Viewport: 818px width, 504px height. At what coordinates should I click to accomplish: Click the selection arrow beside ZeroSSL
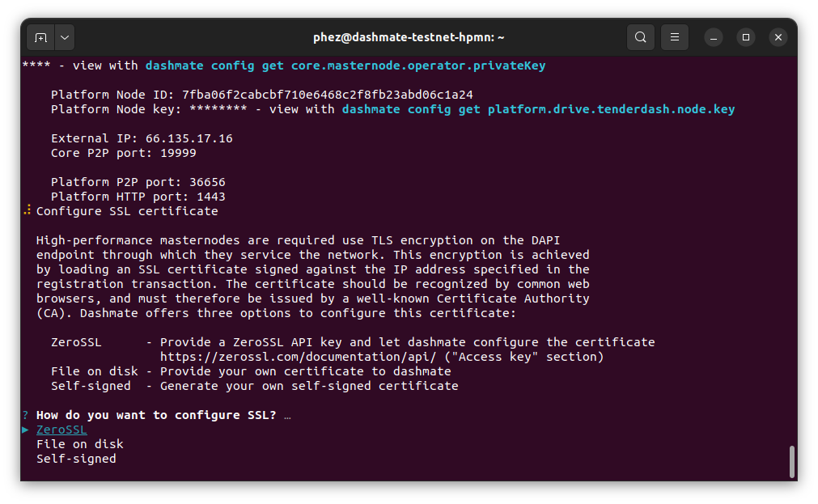(26, 430)
